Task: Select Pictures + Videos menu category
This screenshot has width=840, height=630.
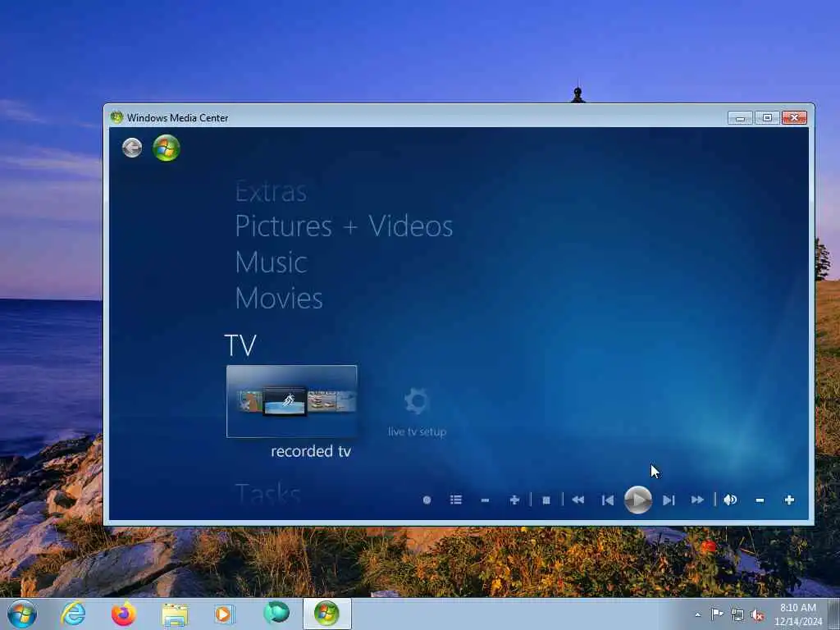Action: click(x=344, y=226)
